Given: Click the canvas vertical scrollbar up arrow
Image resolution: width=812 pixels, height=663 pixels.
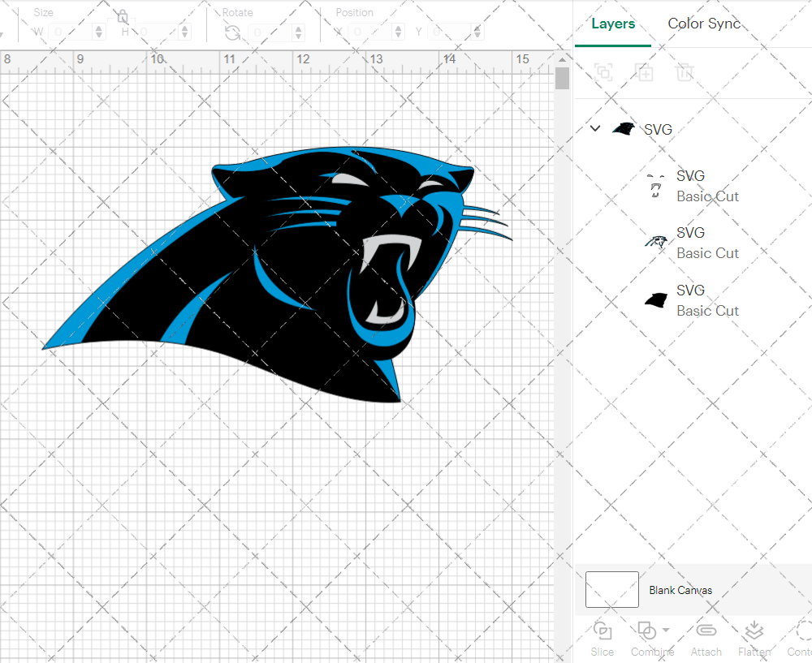Looking at the screenshot, I should coord(562,59).
